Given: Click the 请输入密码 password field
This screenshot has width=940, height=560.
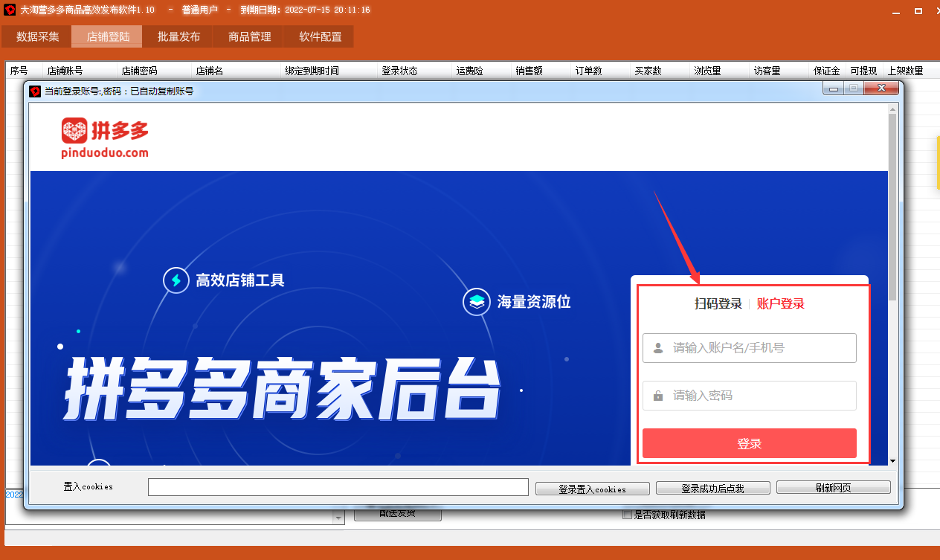Looking at the screenshot, I should pyautogui.click(x=750, y=396).
